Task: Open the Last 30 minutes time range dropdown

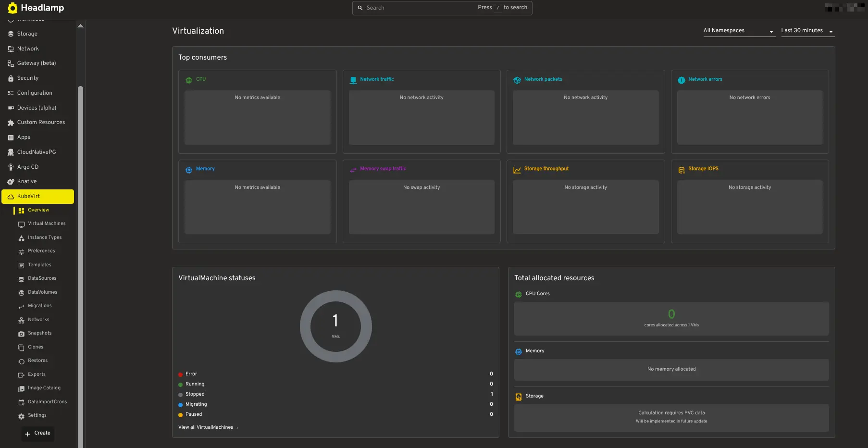Action: point(807,31)
